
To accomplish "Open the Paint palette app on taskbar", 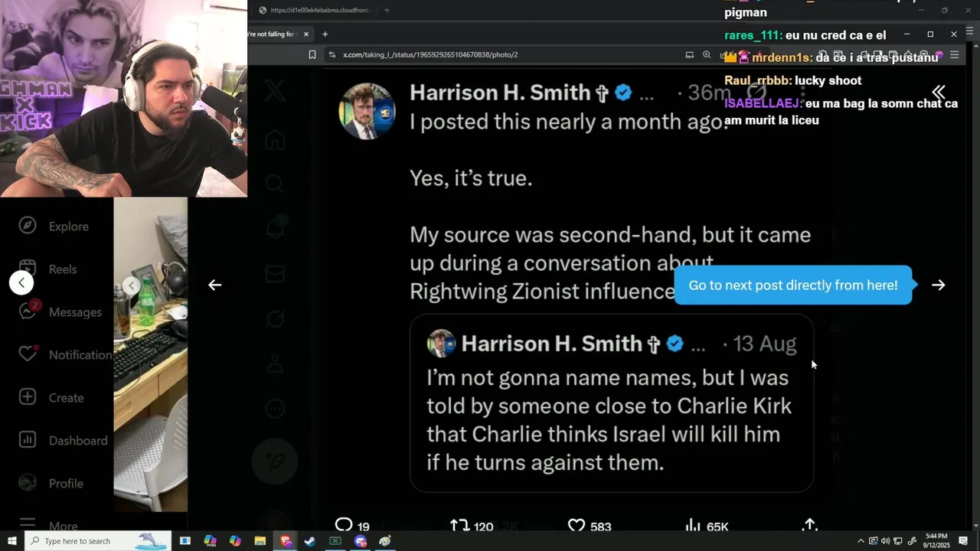I will (385, 541).
